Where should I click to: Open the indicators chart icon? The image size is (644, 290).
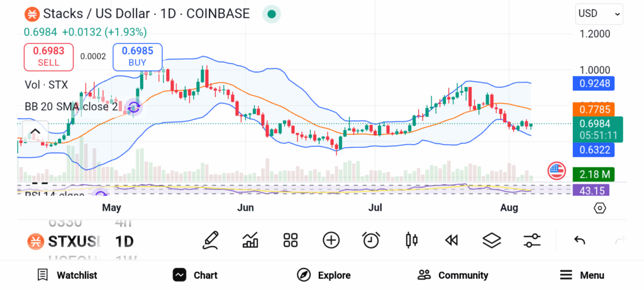coord(250,240)
